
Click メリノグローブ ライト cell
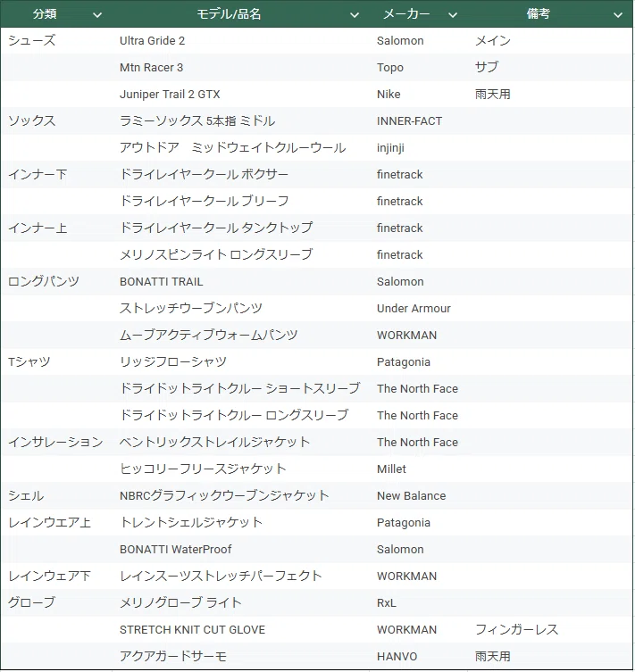[x=180, y=602]
